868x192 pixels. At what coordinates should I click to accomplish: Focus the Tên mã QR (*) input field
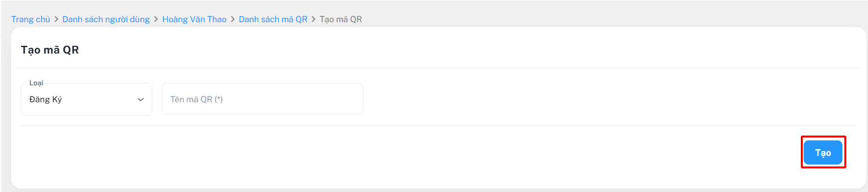(x=262, y=99)
